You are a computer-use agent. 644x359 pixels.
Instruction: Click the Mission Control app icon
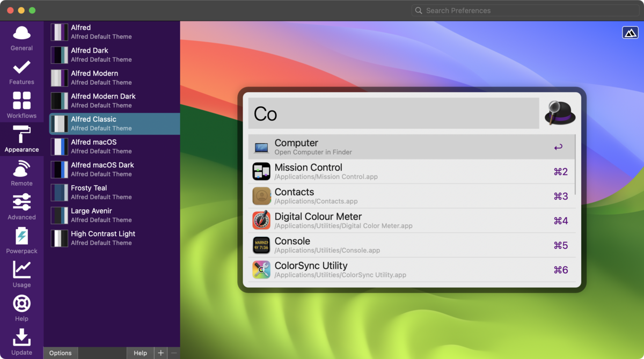261,171
